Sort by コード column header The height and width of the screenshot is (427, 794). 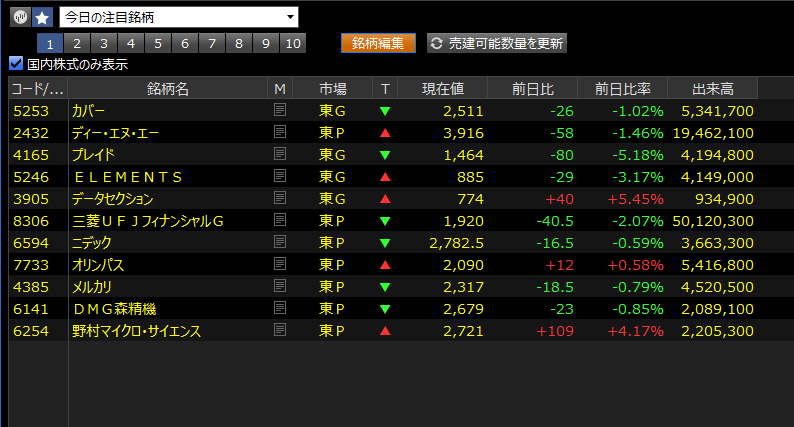[x=38, y=89]
